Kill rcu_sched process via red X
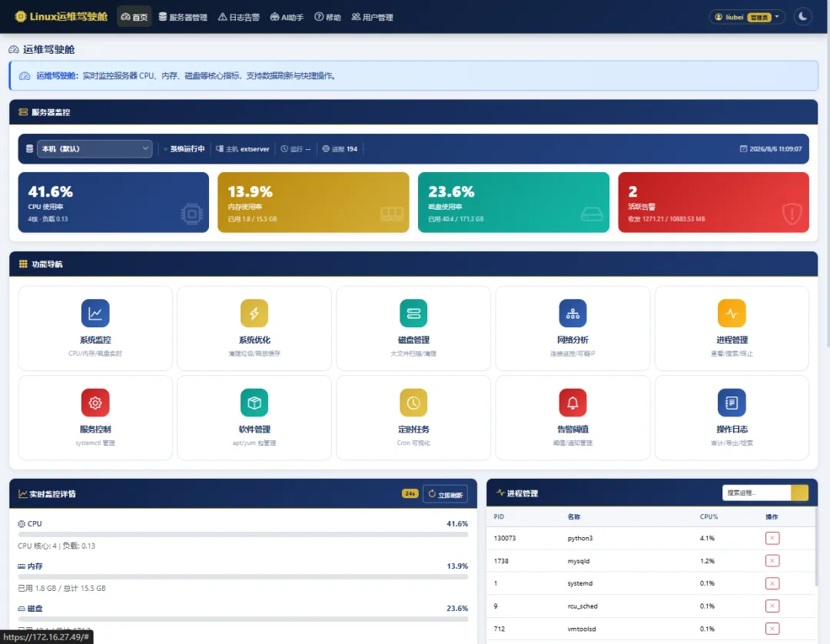This screenshot has width=830, height=644. pos(772,606)
